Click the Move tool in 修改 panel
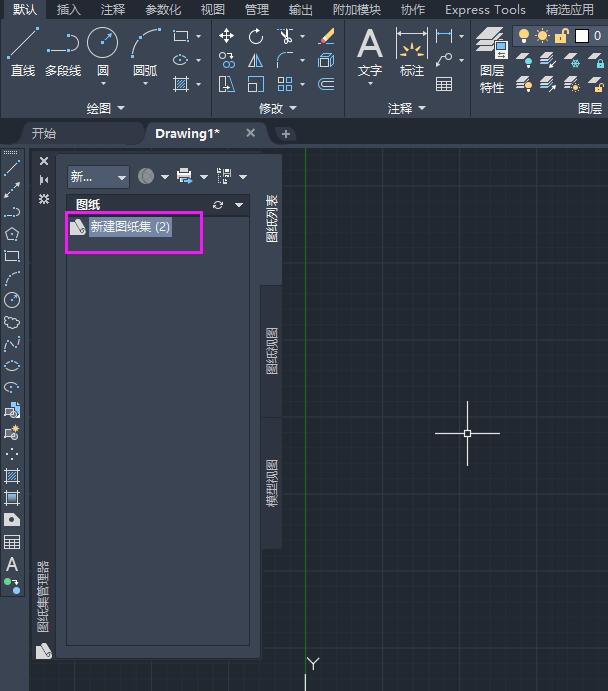Image resolution: width=608 pixels, height=691 pixels. pyautogui.click(x=227, y=36)
